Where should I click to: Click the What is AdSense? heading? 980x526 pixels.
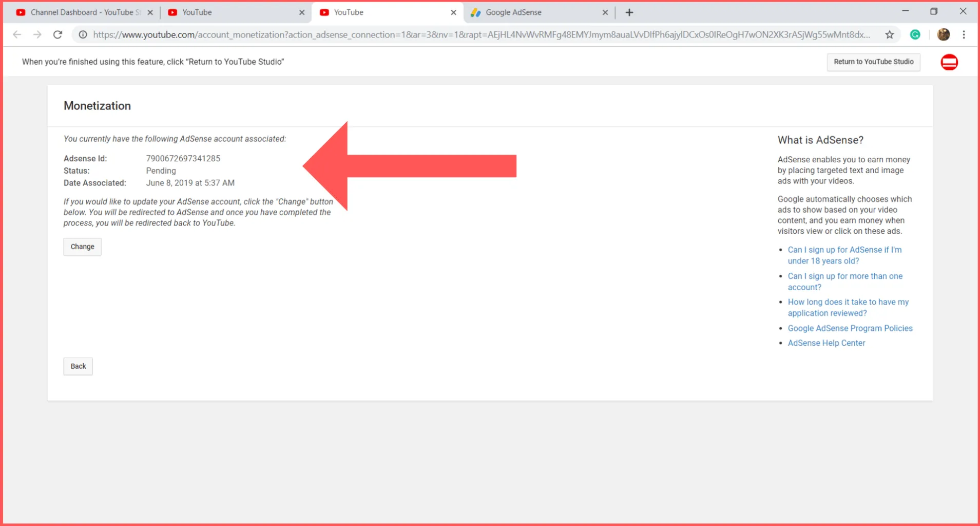point(820,140)
